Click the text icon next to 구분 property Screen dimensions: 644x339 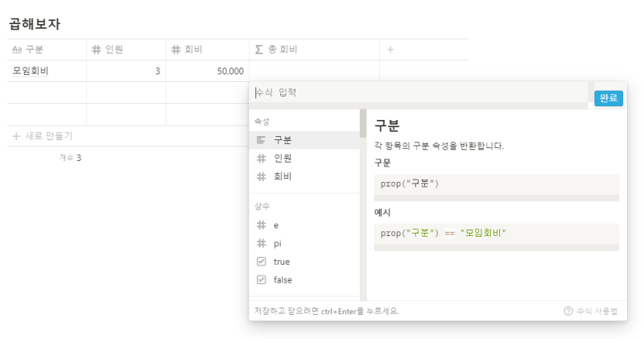261,140
